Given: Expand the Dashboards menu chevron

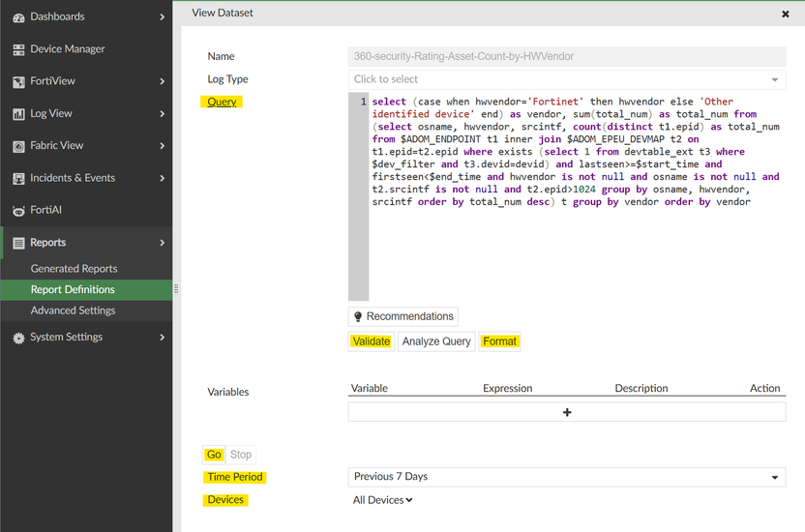Looking at the screenshot, I should pos(162,17).
